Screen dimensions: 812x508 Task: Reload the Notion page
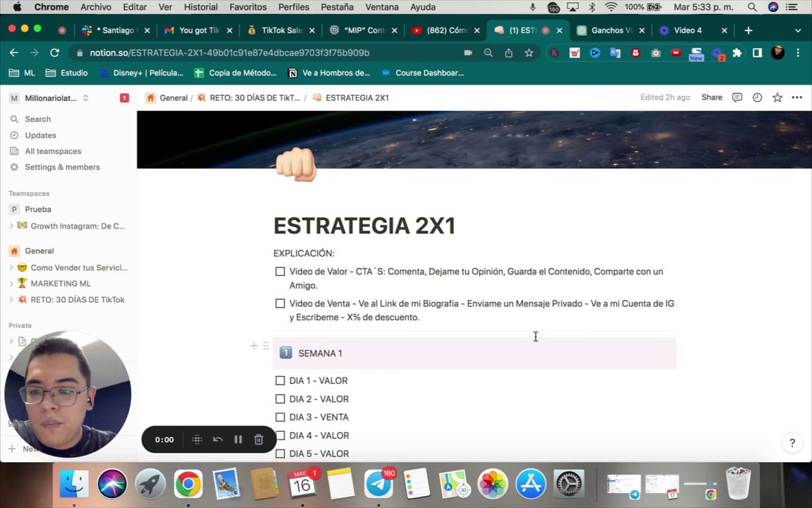54,53
